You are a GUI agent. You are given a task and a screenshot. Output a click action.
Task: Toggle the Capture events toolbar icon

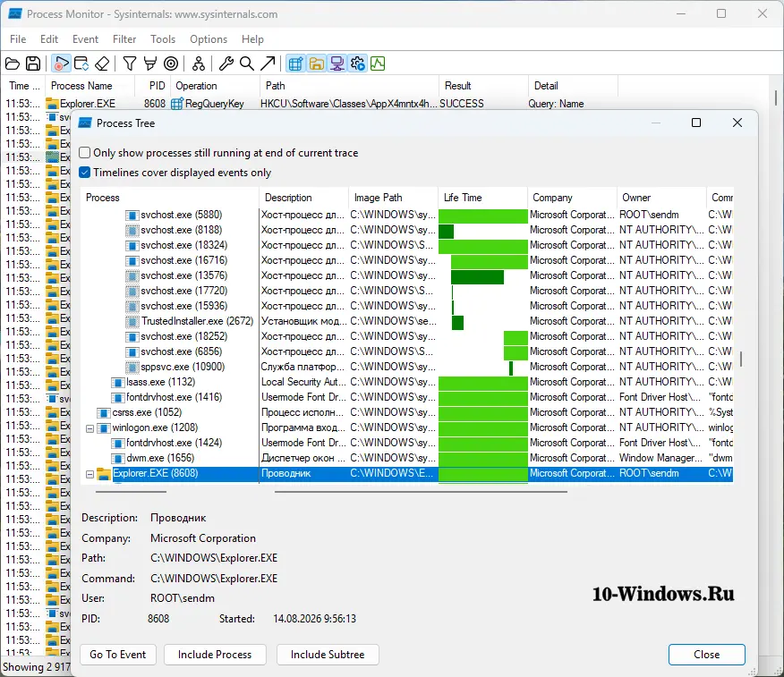pyautogui.click(x=61, y=63)
